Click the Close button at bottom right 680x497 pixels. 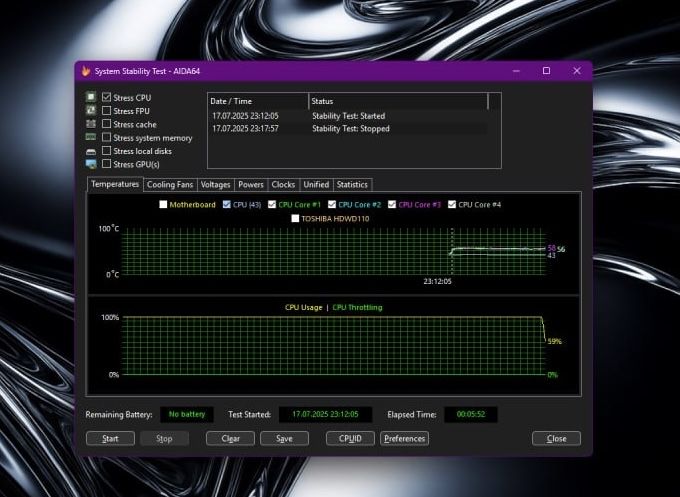coord(556,438)
